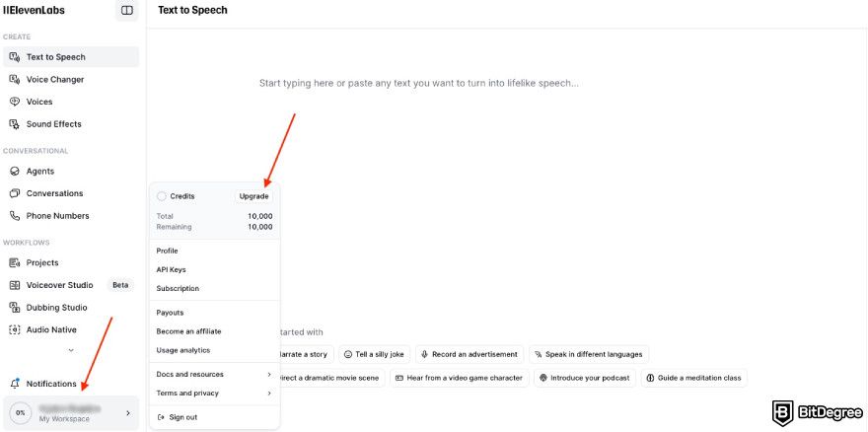
Task: Select API Keys menu entry
Action: click(171, 269)
